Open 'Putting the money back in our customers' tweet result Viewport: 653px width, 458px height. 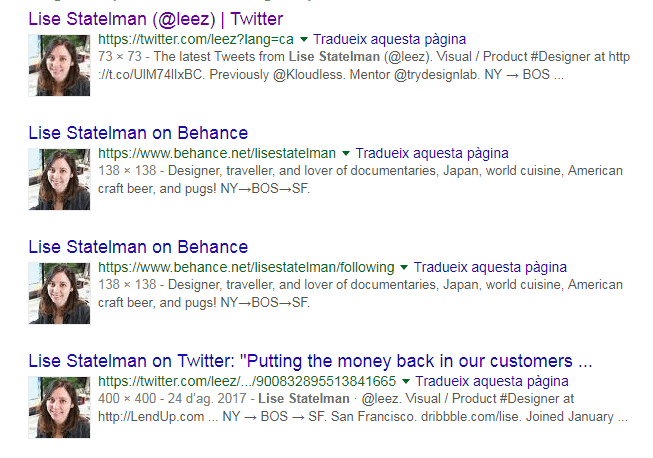(x=310, y=361)
